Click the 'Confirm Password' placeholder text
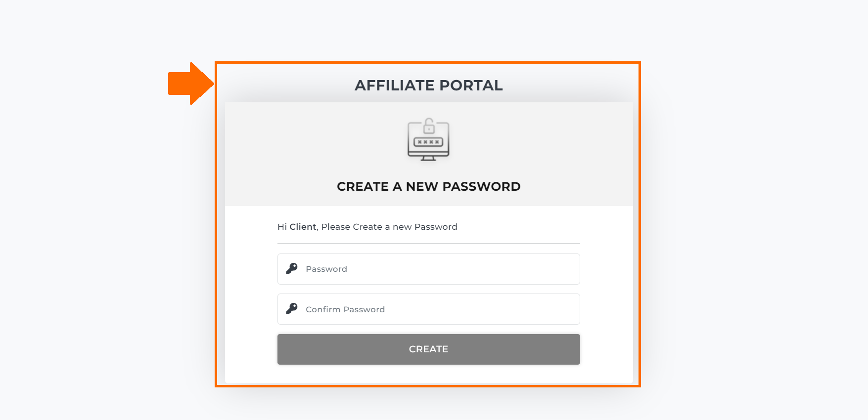 (x=345, y=309)
